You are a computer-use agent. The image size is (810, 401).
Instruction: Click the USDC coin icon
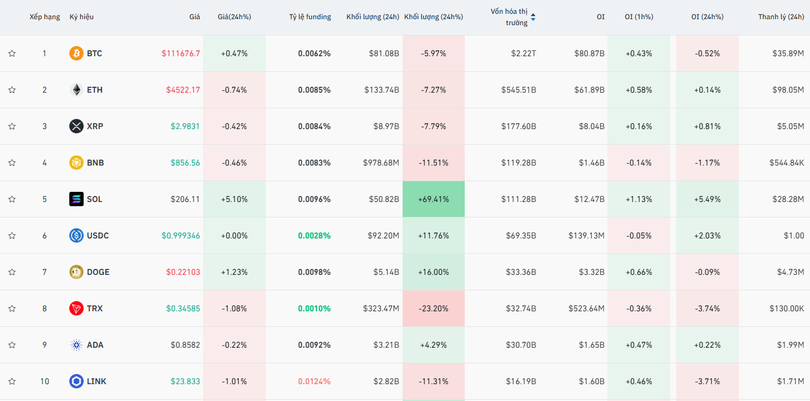coord(76,236)
